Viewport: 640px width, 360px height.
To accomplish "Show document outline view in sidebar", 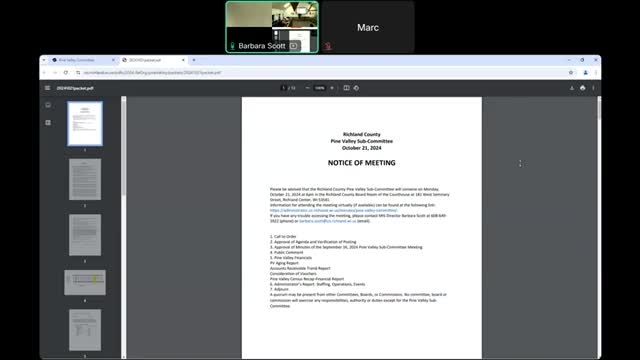I will (48, 122).
